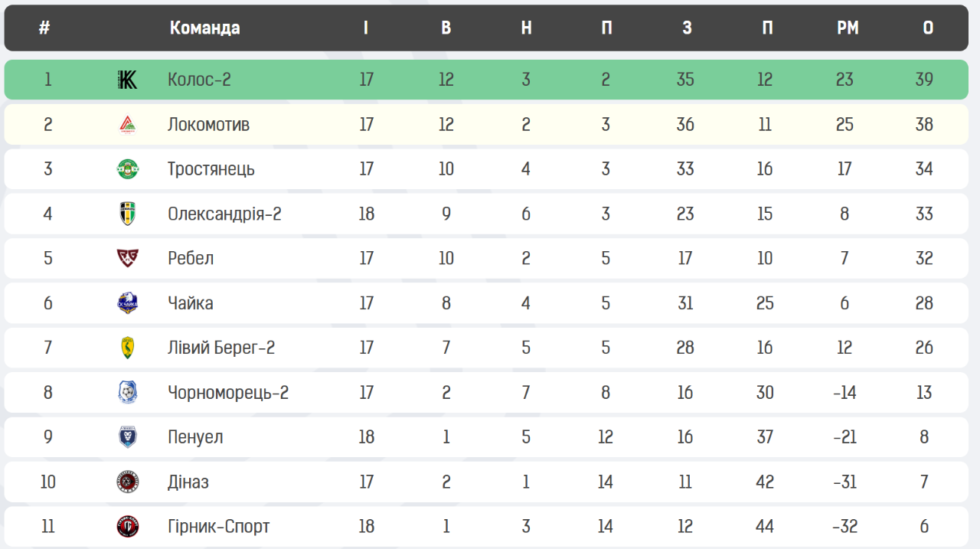Click the Олександрія-2 club crest

tap(127, 214)
